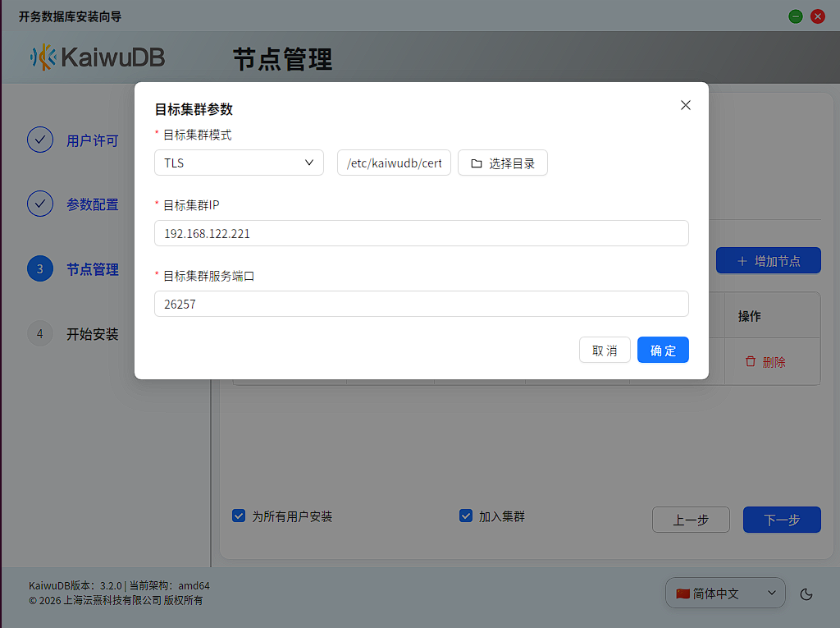Click the 选择目录 folder button
Screen dimensions: 840x628
pos(503,163)
